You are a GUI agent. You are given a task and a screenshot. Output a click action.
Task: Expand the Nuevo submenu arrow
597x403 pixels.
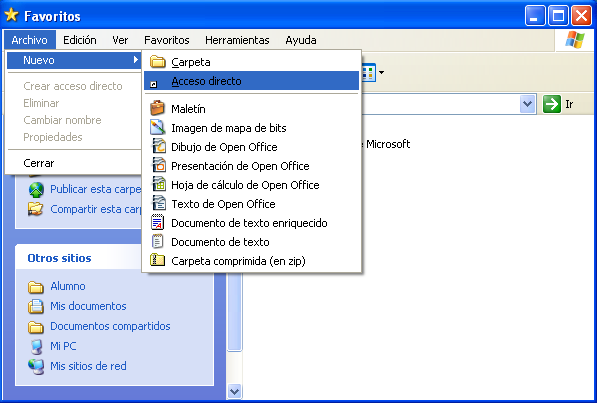[136, 60]
